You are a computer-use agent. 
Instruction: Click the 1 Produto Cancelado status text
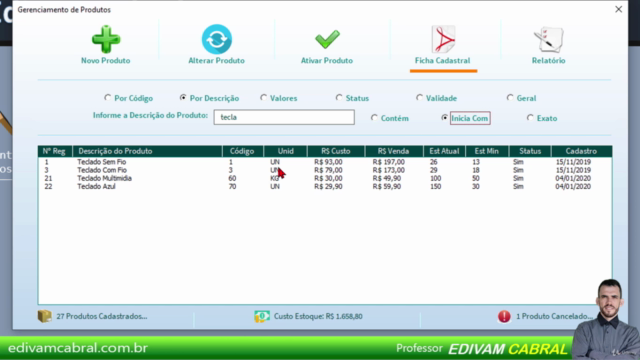click(554, 316)
